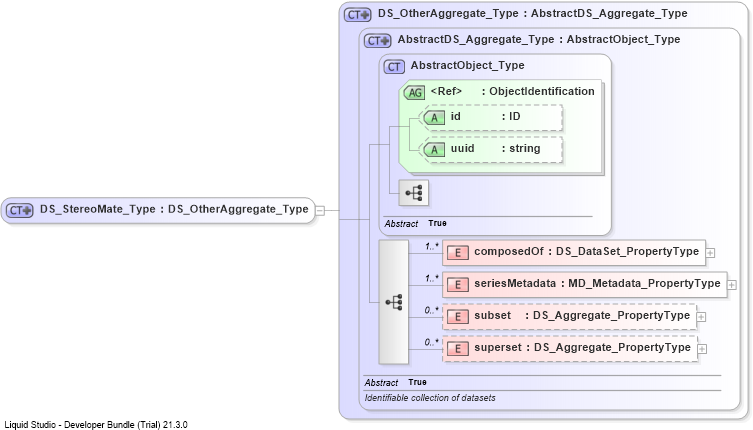Click the CT icon beside DS_OtherAggregate_Type header
This screenshot has width=753, height=430.
(x=357, y=14)
